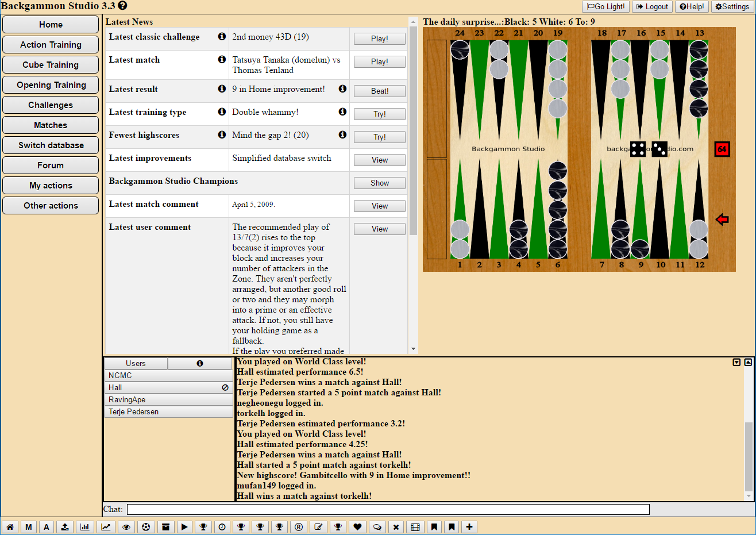Open the line graph icon

pyautogui.click(x=106, y=526)
